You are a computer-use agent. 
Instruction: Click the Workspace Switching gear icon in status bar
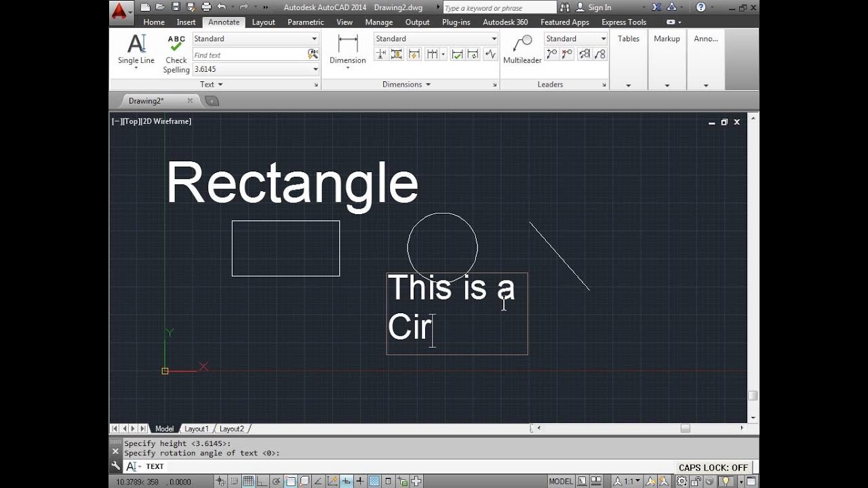tap(682, 481)
